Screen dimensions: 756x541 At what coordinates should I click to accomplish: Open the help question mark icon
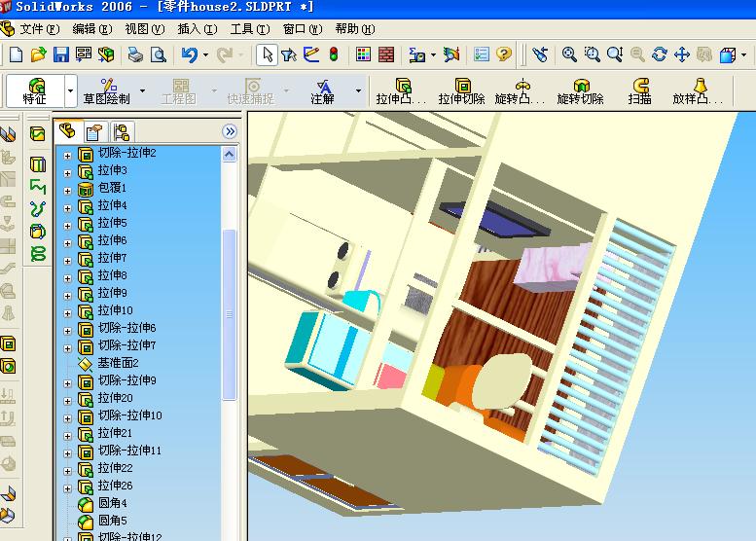point(504,54)
